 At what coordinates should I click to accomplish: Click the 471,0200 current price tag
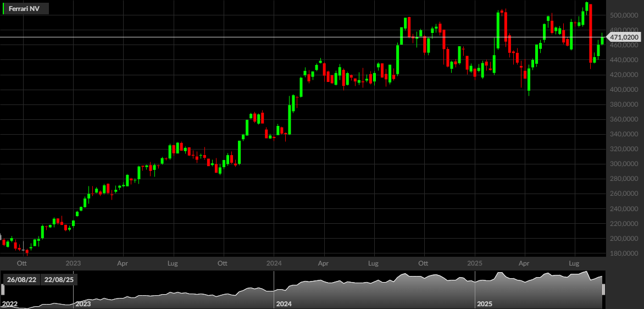tap(624, 37)
